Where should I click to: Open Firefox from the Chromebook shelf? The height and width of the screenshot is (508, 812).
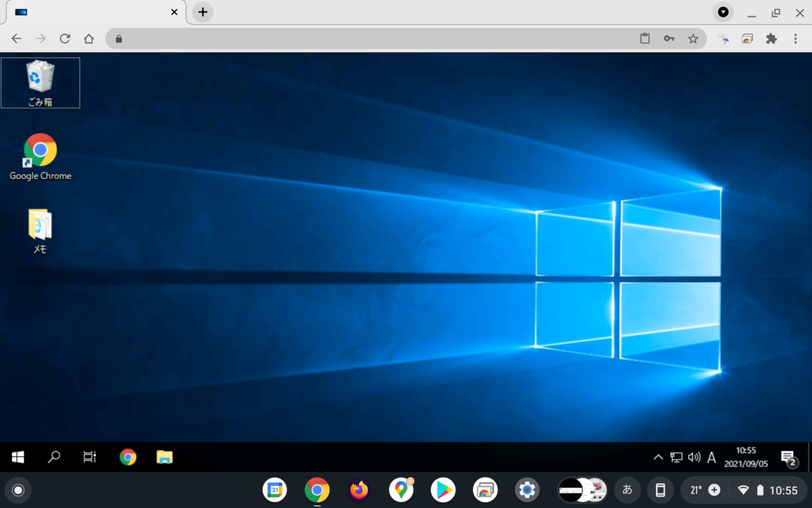coord(359,490)
